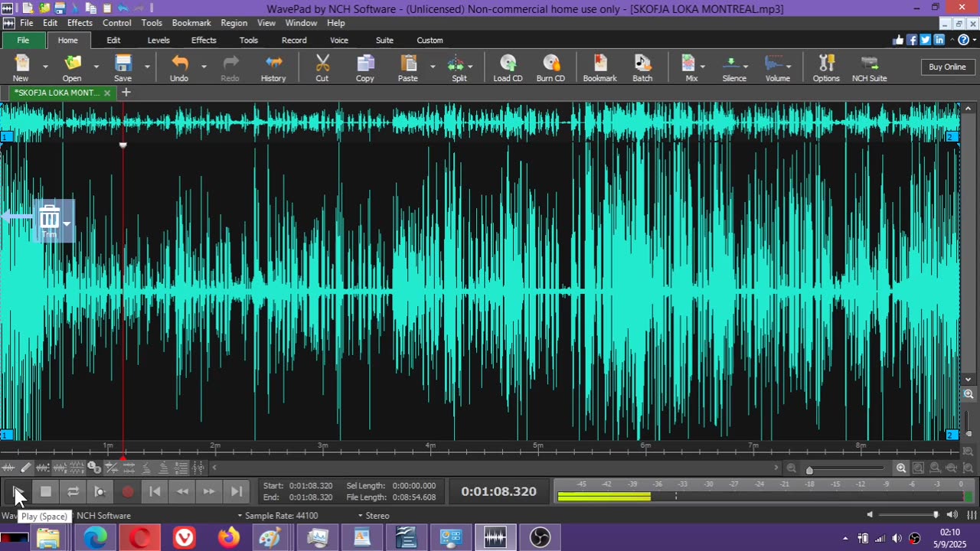Click the zoom-in magnifier beside zoom slider

point(901,468)
